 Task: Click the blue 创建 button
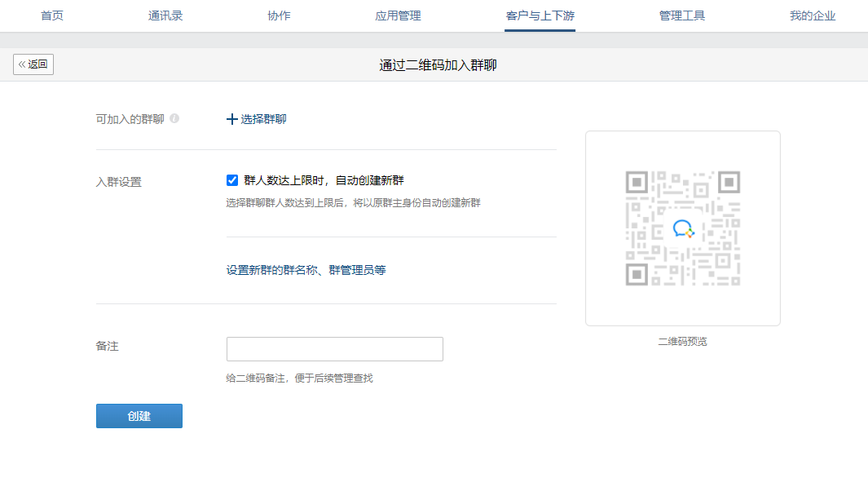point(139,416)
